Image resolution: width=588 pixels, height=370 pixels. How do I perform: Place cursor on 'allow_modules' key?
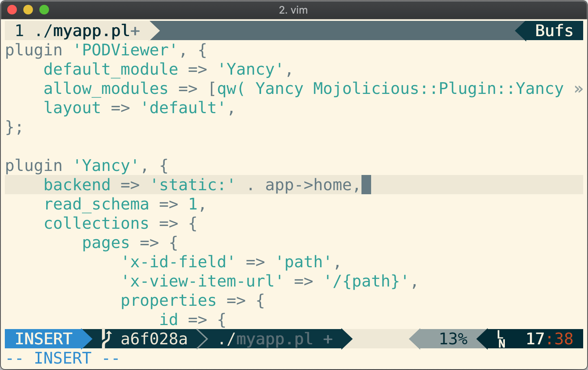click(x=106, y=89)
